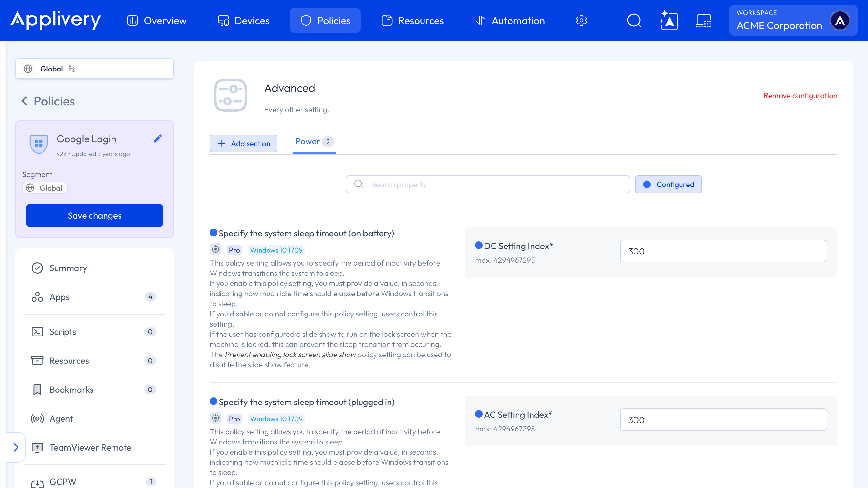Click the target icon under battery sleep timeout
This screenshot has height=488, width=868.
[x=216, y=249]
